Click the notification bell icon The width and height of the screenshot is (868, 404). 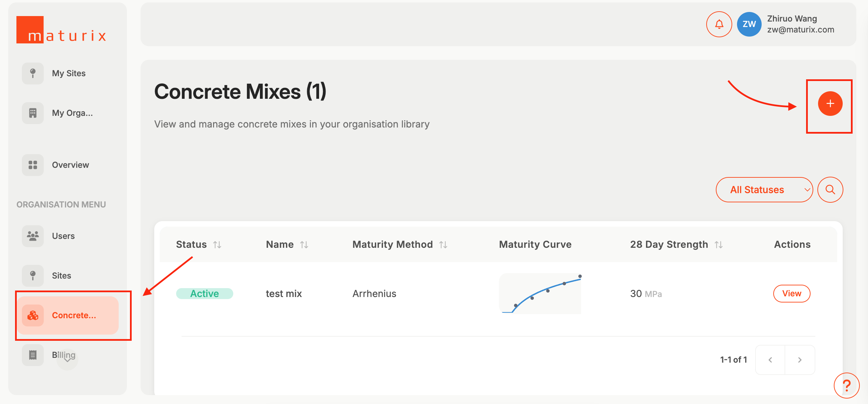719,24
